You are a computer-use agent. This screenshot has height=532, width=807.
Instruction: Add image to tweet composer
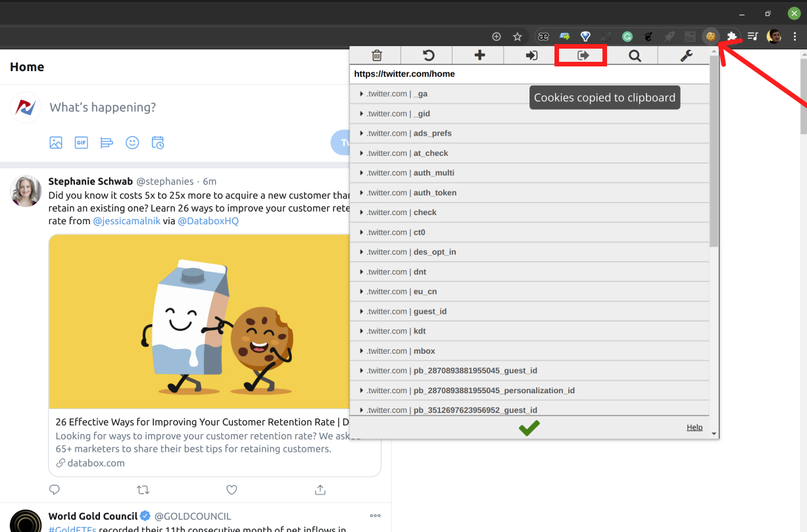point(56,142)
